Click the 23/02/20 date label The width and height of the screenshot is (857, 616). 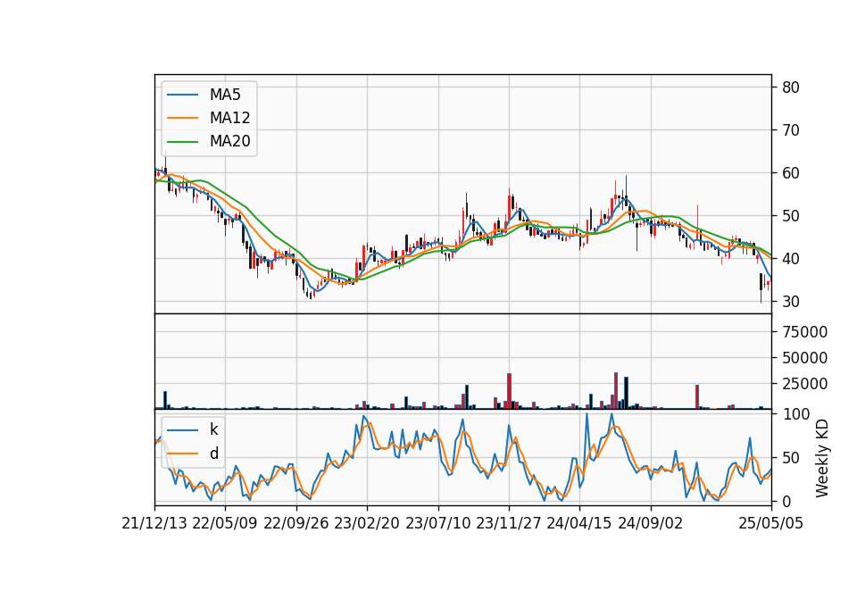coord(367,523)
